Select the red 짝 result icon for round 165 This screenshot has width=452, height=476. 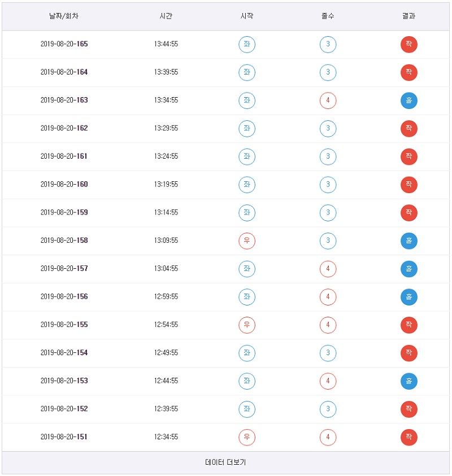[x=409, y=44]
